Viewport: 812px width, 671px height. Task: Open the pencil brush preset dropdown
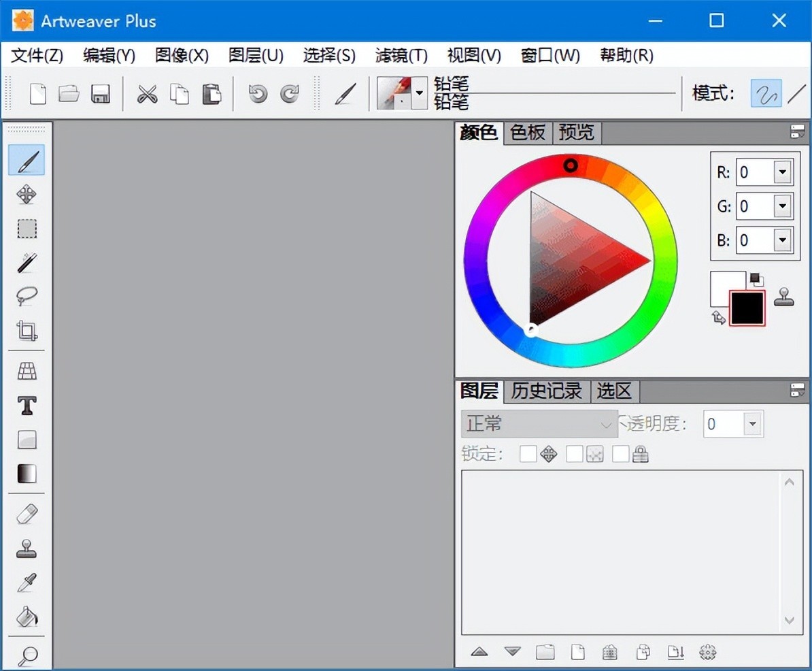[x=420, y=93]
